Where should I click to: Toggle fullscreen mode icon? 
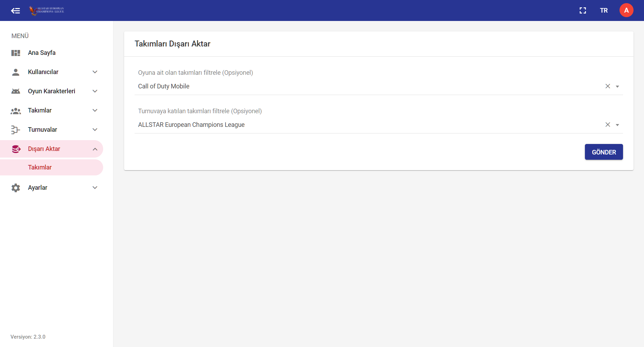click(x=583, y=10)
